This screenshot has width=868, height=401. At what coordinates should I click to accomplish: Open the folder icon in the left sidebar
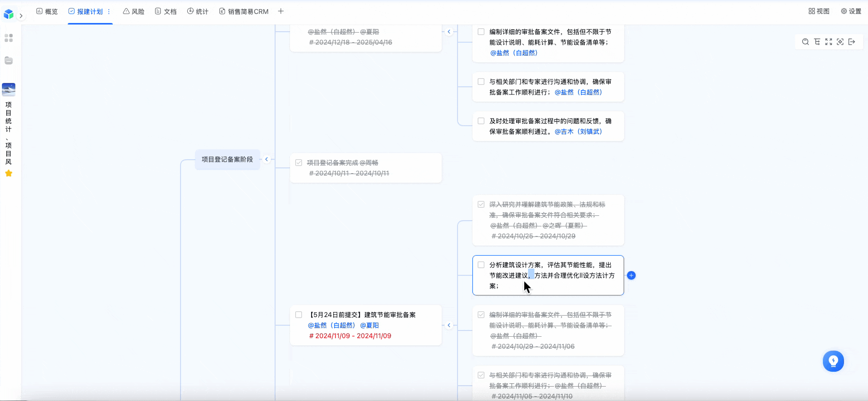pos(9,60)
